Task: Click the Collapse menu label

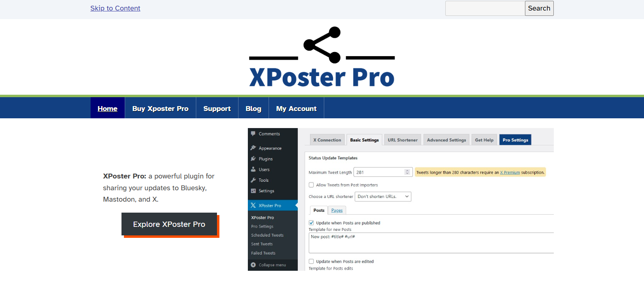Action: 272,265
